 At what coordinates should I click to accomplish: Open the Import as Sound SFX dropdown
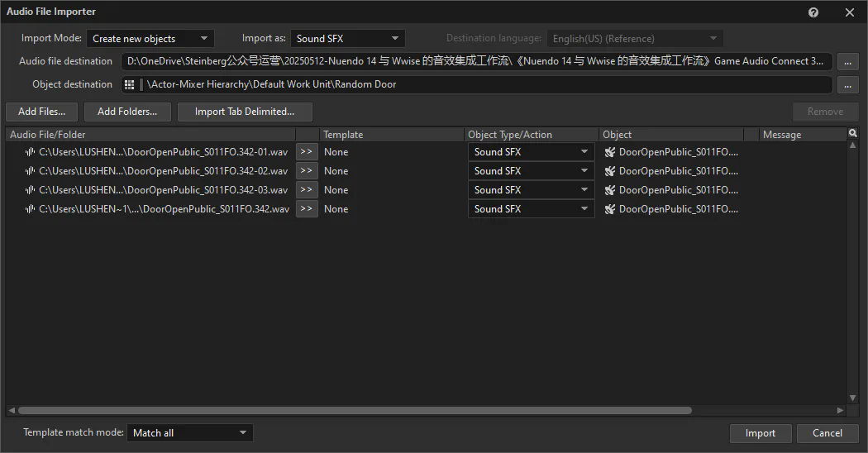tap(348, 38)
